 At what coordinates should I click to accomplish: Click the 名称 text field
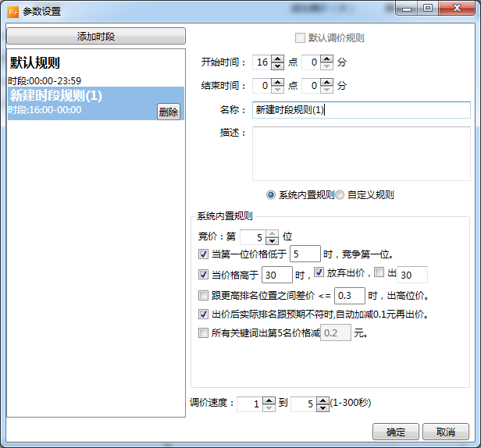tap(361, 110)
